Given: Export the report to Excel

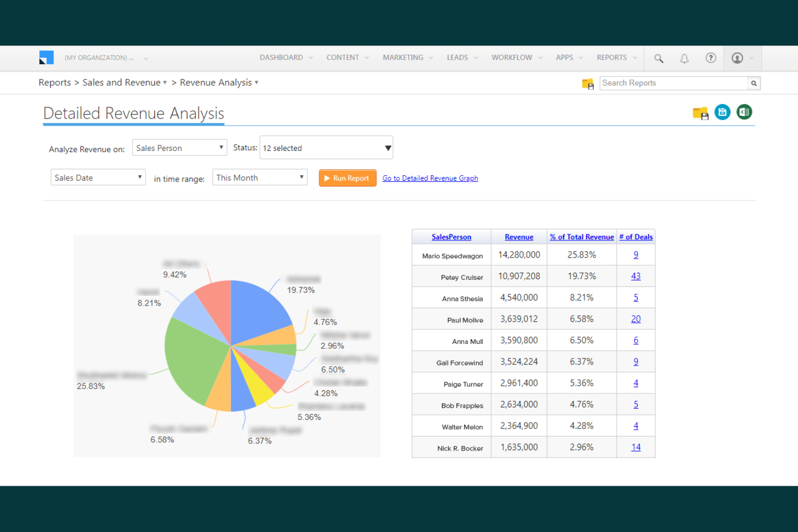Looking at the screenshot, I should pyautogui.click(x=744, y=112).
